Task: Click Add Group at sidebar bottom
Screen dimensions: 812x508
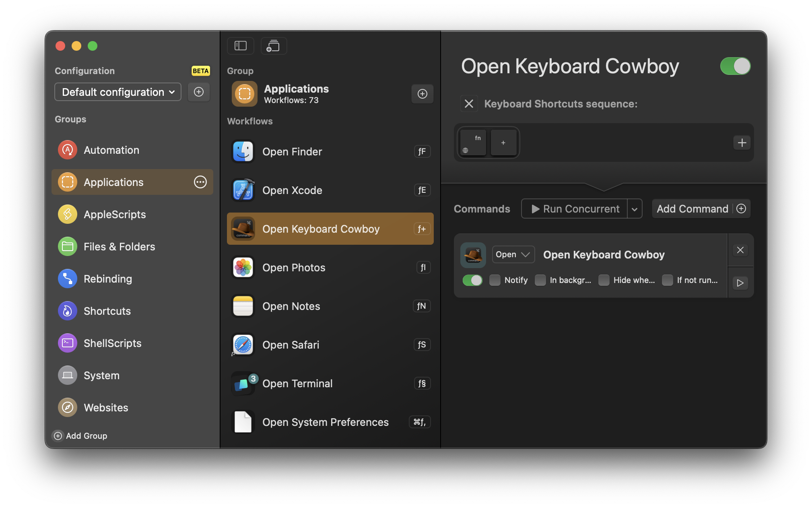Action: (x=80, y=436)
